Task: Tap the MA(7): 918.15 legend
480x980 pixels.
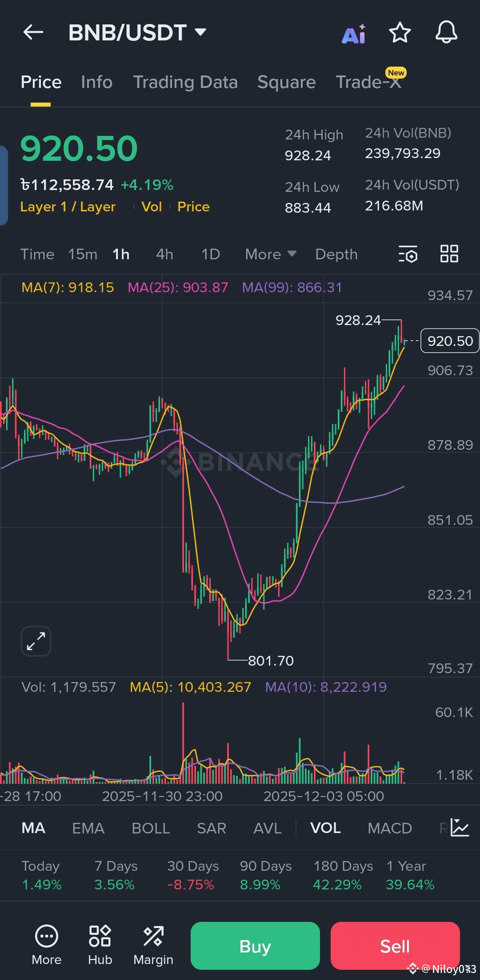Action: (x=68, y=287)
